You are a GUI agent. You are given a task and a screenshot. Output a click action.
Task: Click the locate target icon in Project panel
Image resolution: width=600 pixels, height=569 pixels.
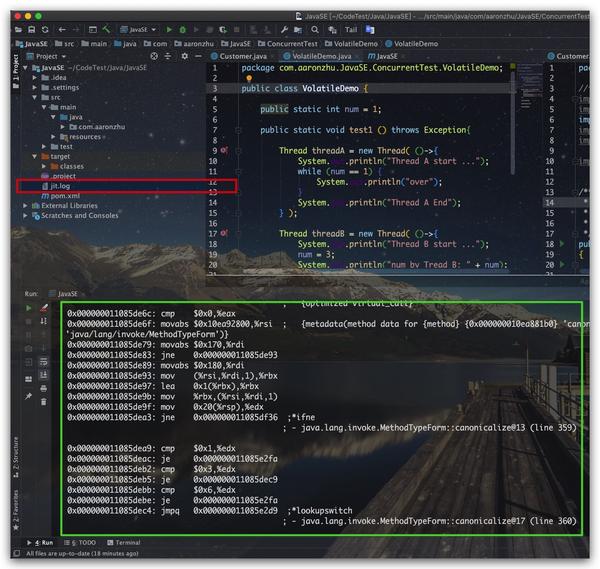[154, 56]
